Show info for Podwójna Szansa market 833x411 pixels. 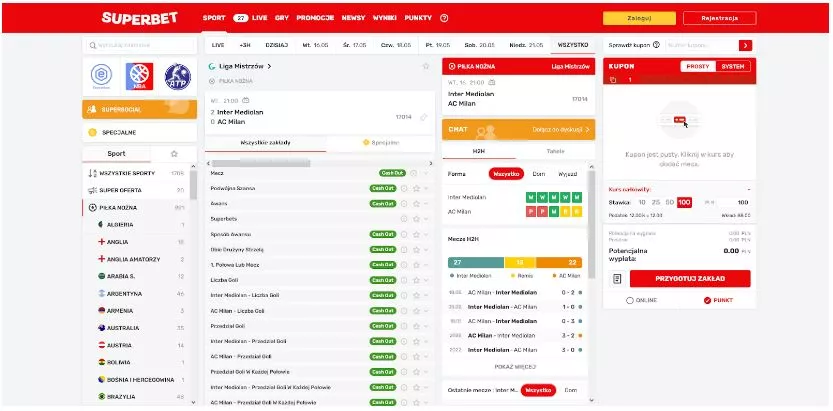click(x=404, y=189)
